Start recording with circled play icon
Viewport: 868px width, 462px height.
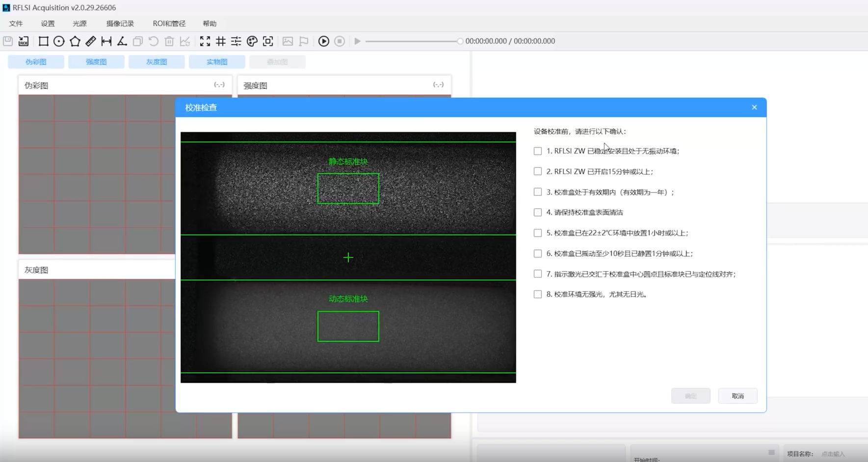coord(324,41)
